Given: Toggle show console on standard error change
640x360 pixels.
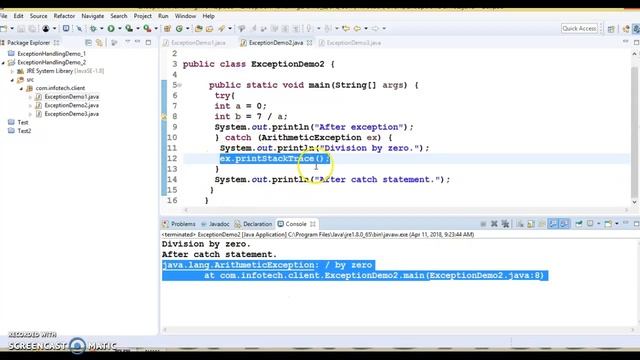Looking at the screenshot, I should click(564, 224).
